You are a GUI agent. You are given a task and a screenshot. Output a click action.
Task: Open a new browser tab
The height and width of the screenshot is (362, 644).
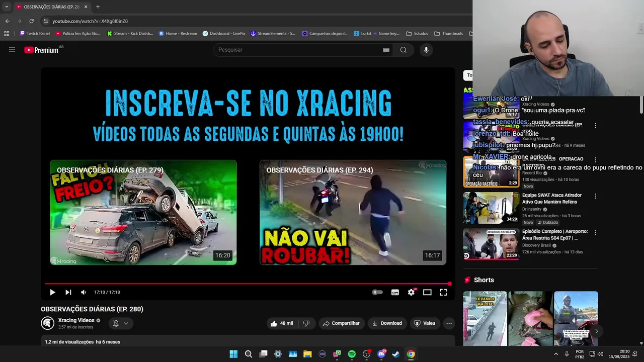click(x=98, y=7)
